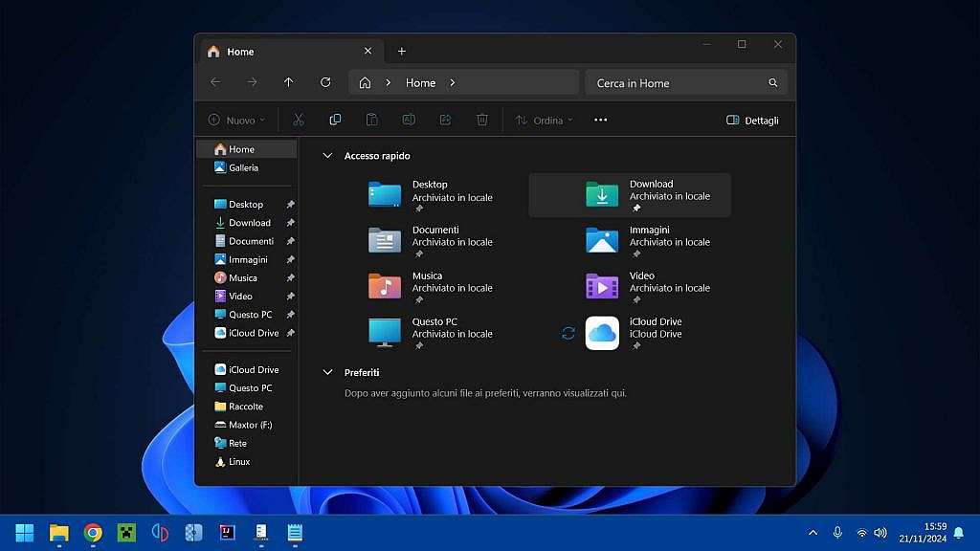Select the Copy icon on the toolbar
This screenshot has height=551, width=980.
(335, 119)
